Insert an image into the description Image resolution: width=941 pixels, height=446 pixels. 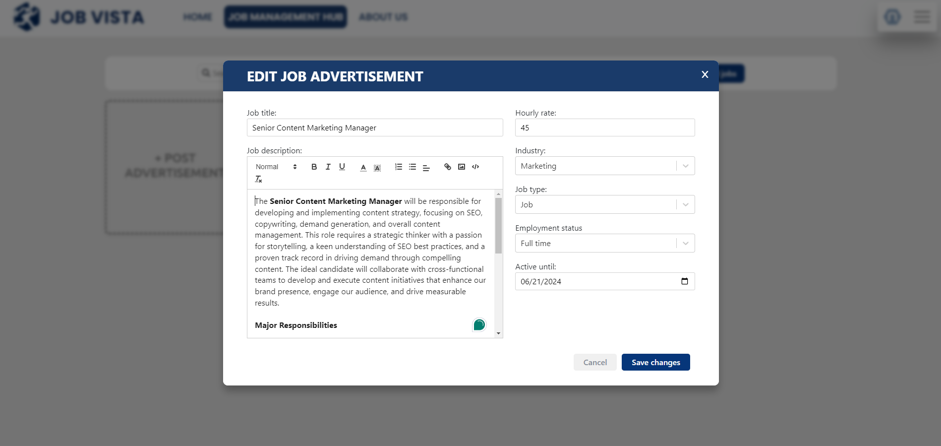pyautogui.click(x=461, y=167)
